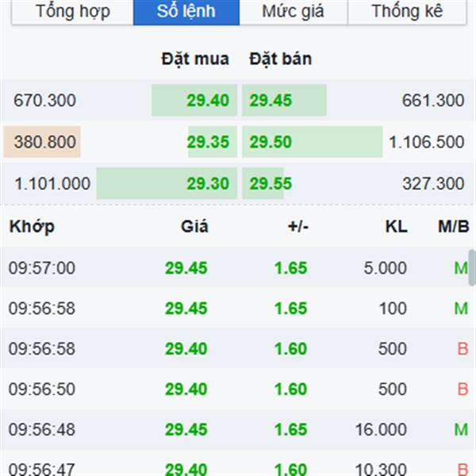Select the Sổ lệnh tab
Screen dimensions: 476x476
[x=186, y=12]
